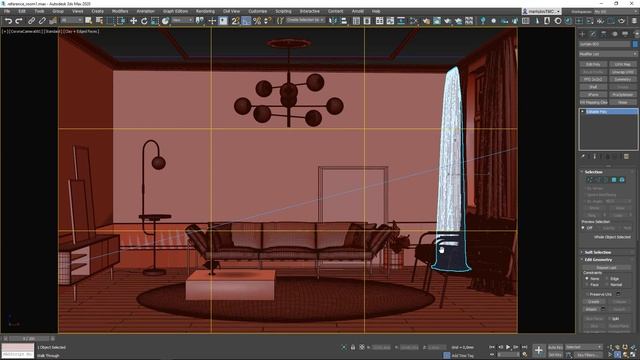The image size is (640, 360).
Task: Toggle the Angle Snap button
Action: click(246, 20)
